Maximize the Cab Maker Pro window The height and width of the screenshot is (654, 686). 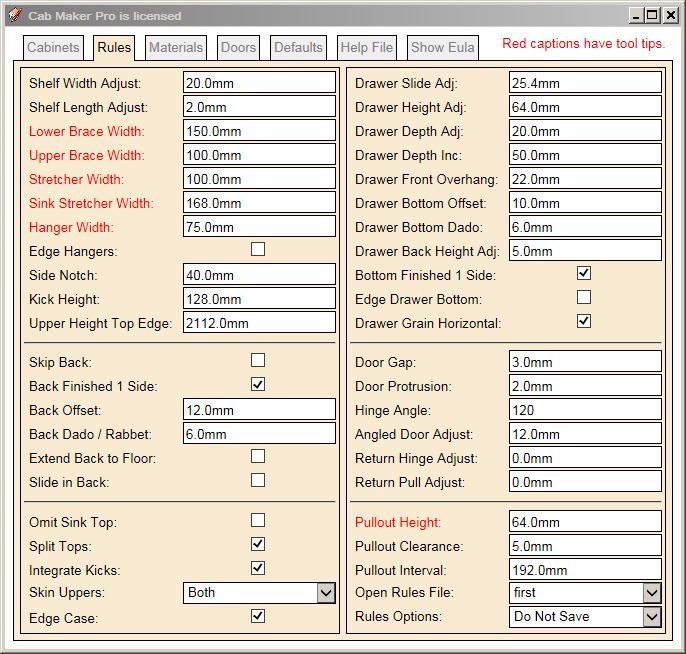pos(652,15)
